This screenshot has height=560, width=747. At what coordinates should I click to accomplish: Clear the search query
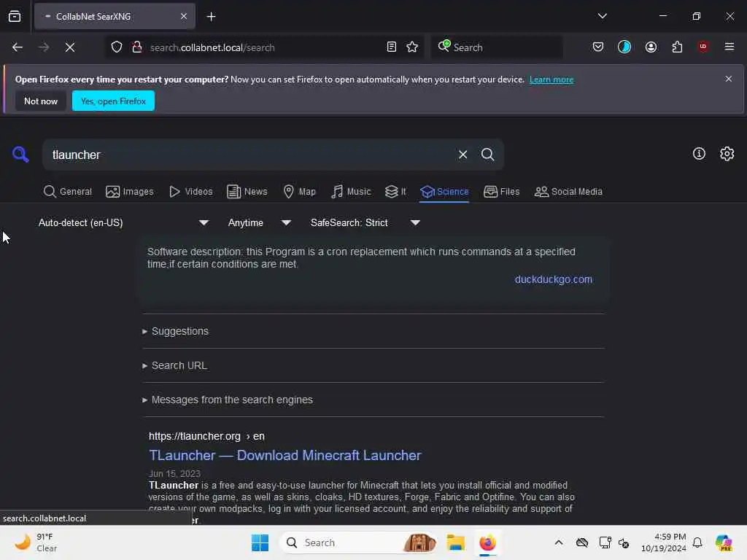tap(462, 155)
